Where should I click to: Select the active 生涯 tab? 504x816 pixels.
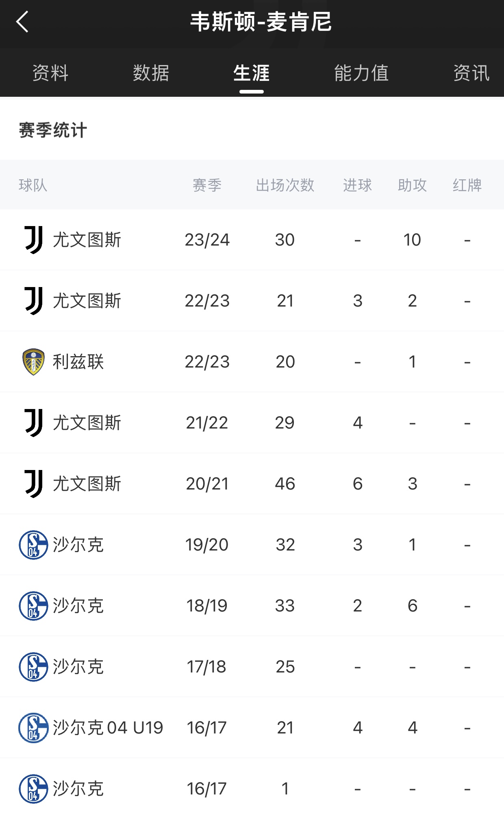coord(252,73)
